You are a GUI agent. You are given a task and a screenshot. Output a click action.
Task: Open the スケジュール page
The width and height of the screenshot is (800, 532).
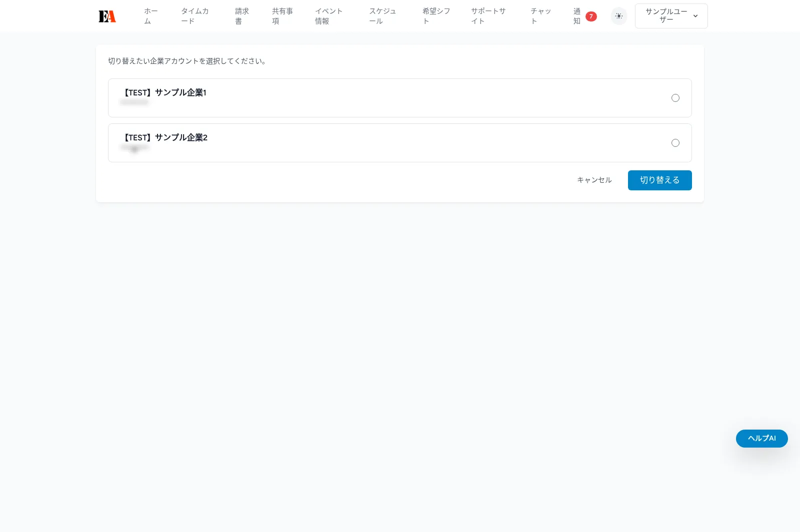click(383, 15)
